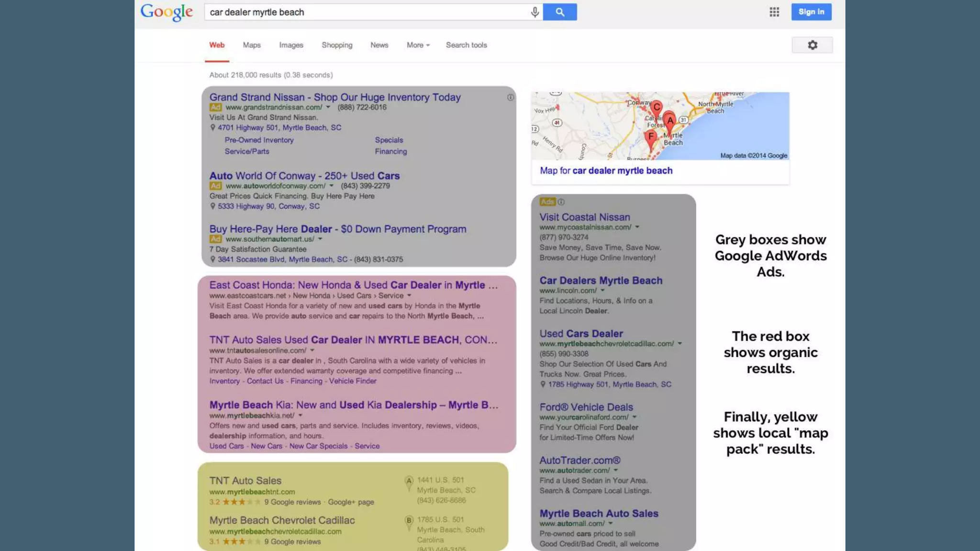Click map pin A beside TNT Auto Sales
Image resolution: width=980 pixels, height=551 pixels.
[x=409, y=482]
